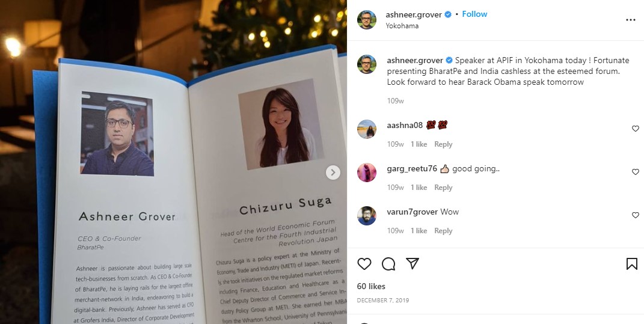Click the posted book photo
This screenshot has height=324, width=644.
(173, 162)
